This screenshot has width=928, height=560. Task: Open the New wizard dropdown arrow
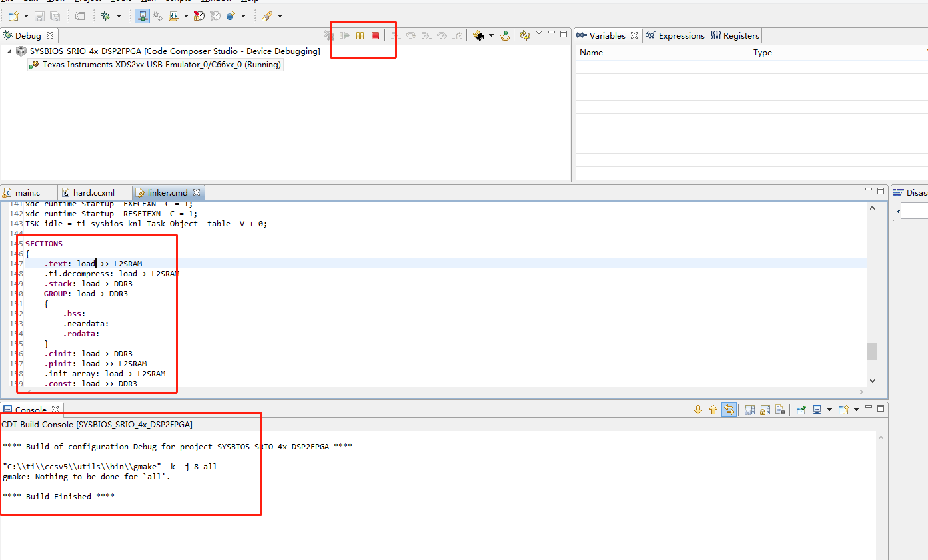coord(26,16)
